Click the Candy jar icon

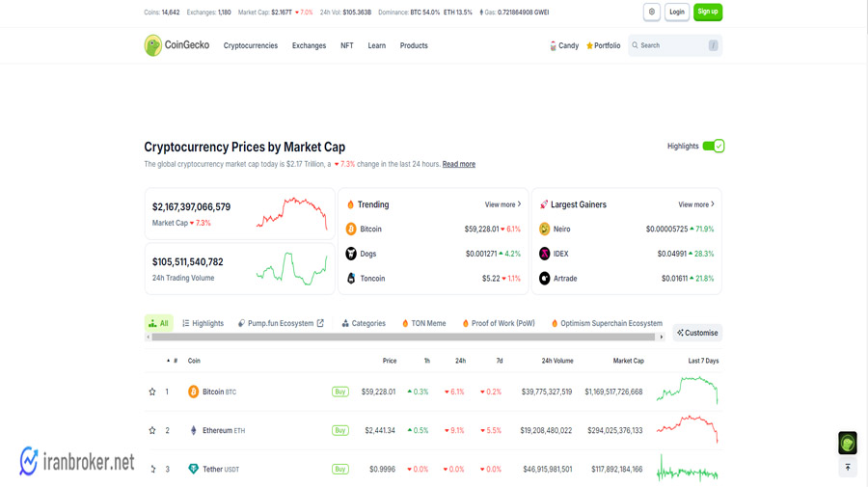coord(553,46)
